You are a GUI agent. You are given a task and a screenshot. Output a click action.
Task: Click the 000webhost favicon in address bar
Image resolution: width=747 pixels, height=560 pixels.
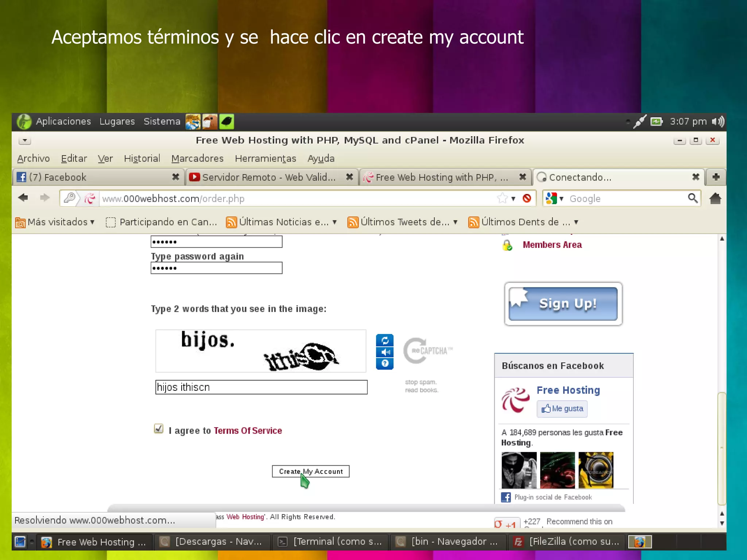[90, 198]
